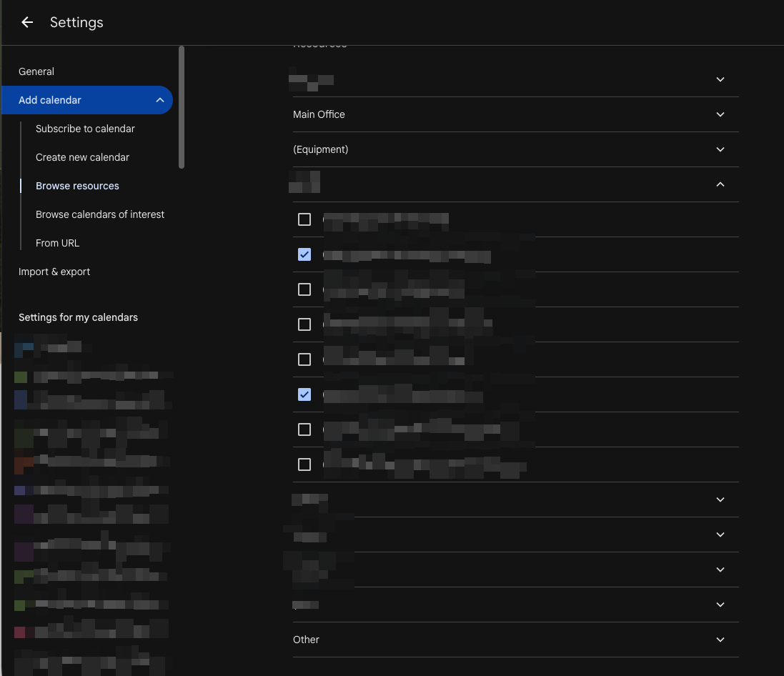Check the third resource checkbox in expanded group

[x=304, y=289]
